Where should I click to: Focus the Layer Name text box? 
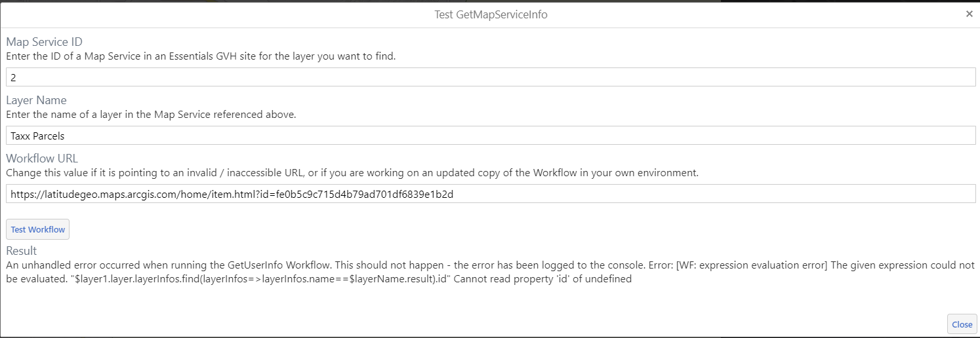click(x=491, y=136)
